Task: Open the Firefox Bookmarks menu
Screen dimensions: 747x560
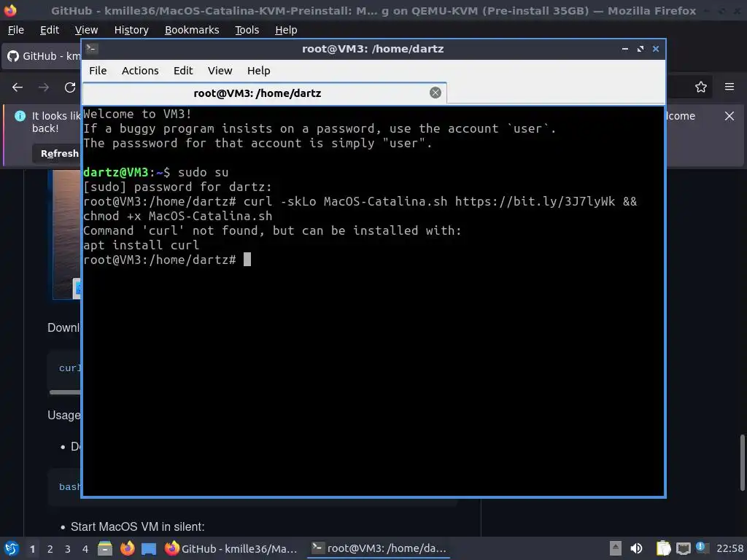Action: [x=192, y=30]
